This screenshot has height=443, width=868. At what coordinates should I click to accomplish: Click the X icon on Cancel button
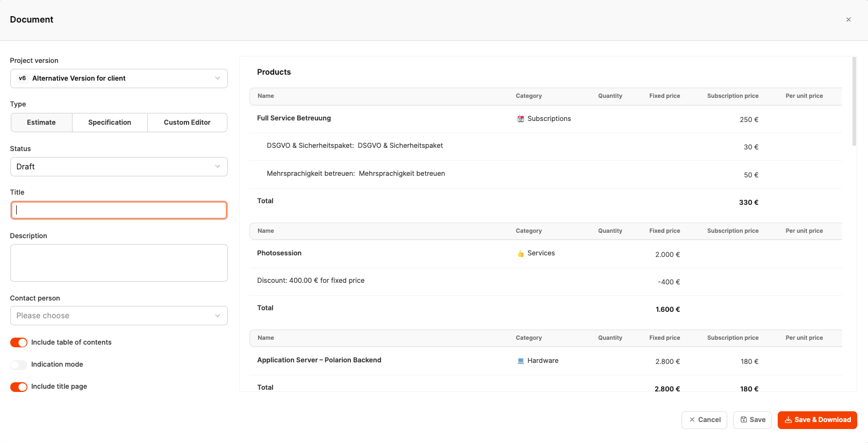692,420
